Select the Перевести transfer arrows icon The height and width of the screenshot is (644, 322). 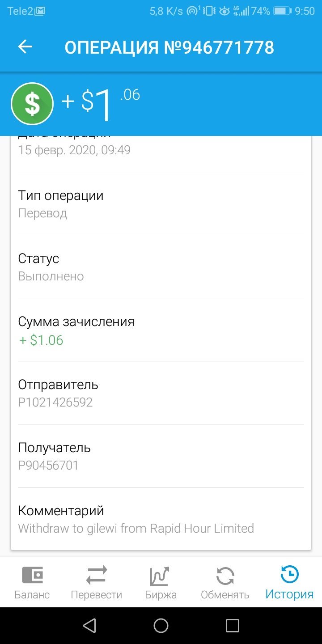[97, 575]
